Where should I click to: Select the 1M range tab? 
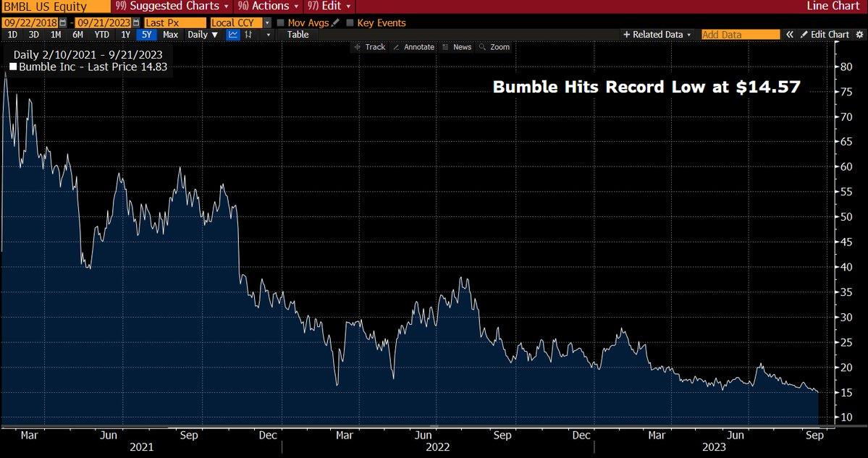point(55,34)
